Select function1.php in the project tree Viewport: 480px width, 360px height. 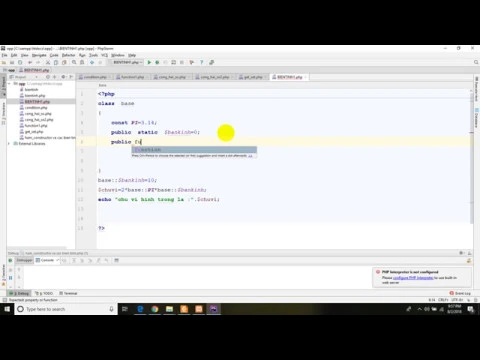(34, 126)
